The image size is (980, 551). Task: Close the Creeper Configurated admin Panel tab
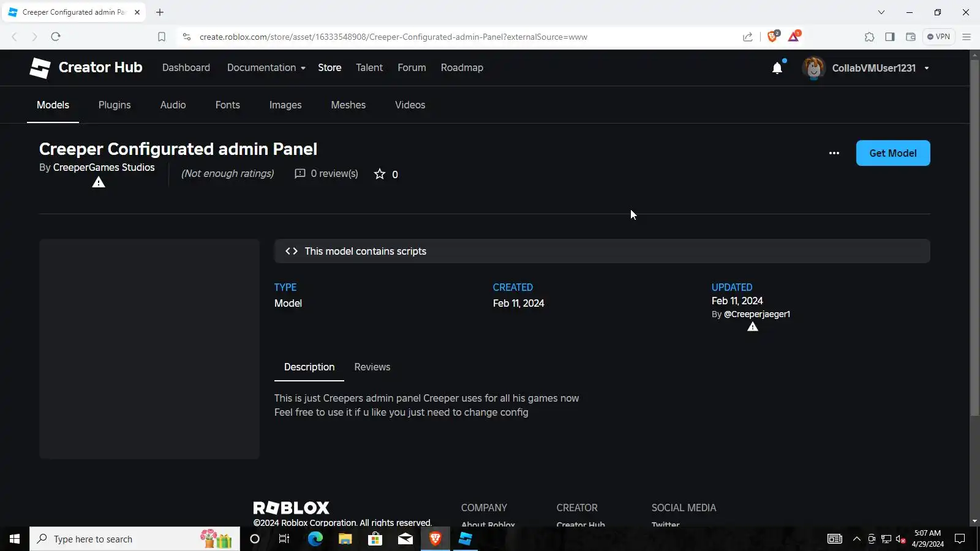137,12
